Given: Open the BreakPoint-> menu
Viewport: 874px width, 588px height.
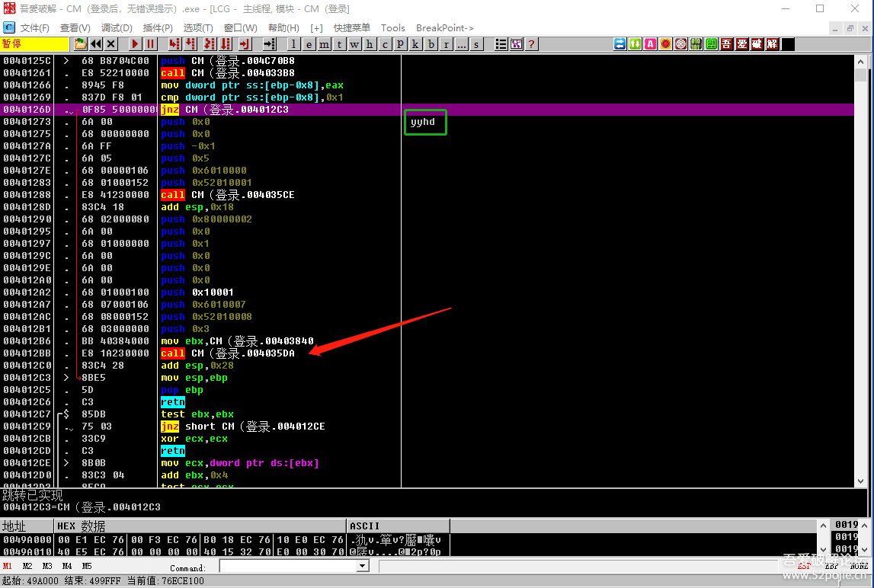Looking at the screenshot, I should click(444, 28).
